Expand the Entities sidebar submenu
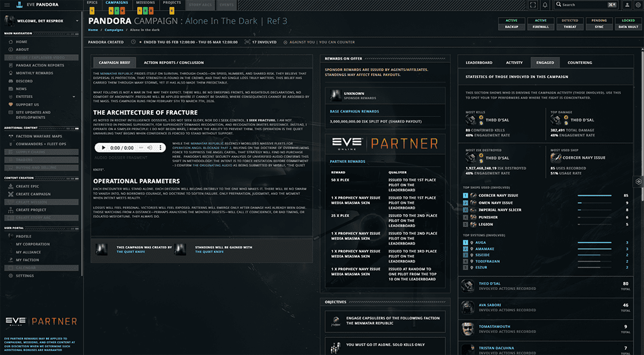 [x=74, y=96]
